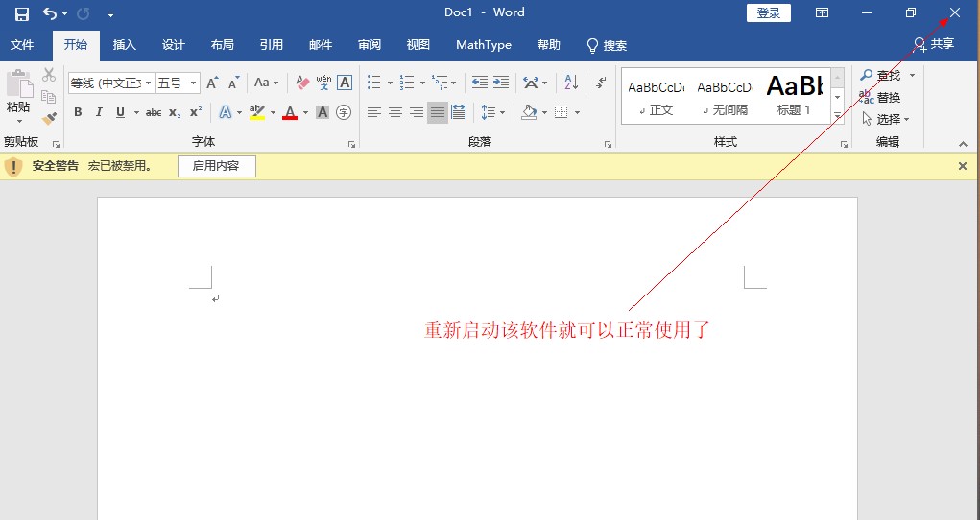Toggle Underline formatting

pyautogui.click(x=120, y=112)
